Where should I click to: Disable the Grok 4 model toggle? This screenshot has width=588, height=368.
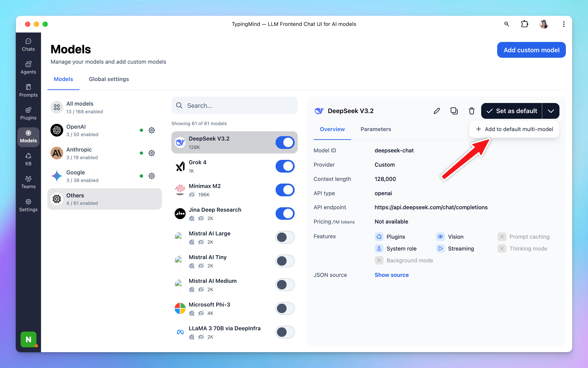tap(285, 166)
